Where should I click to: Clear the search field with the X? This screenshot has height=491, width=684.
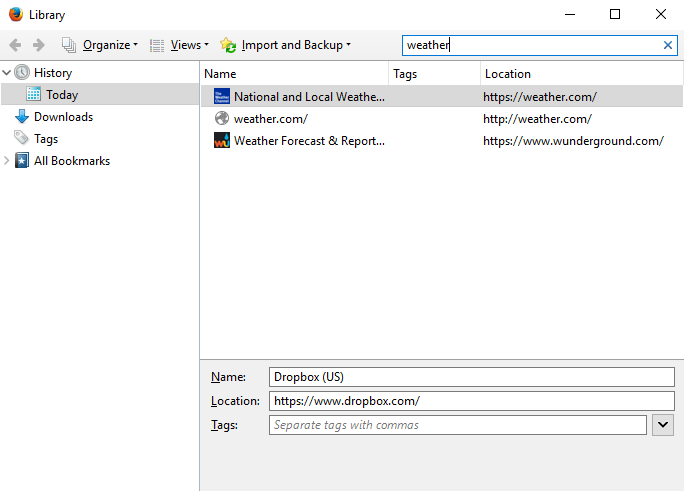[x=667, y=45]
